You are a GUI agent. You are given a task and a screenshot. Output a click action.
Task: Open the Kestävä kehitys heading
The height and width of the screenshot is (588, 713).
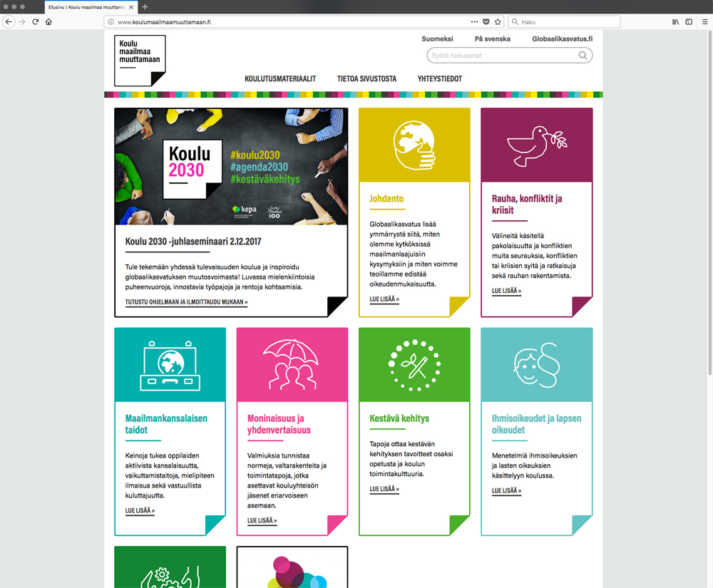(x=399, y=418)
